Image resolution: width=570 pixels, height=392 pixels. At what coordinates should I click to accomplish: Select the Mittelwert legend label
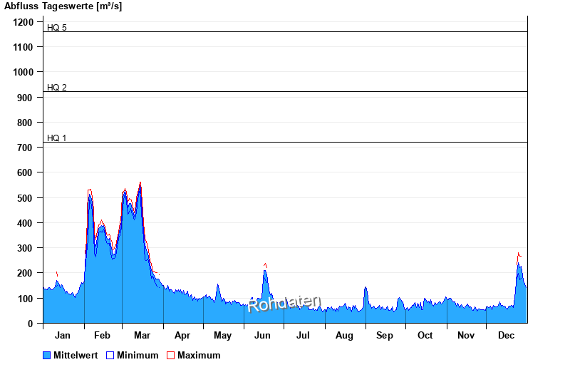coord(75,355)
